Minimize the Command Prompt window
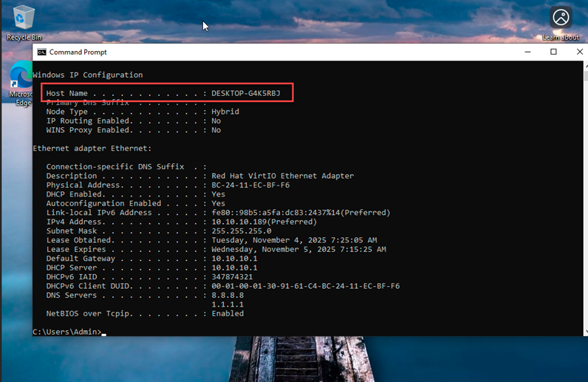Image resolution: width=588 pixels, height=382 pixels. [x=527, y=52]
